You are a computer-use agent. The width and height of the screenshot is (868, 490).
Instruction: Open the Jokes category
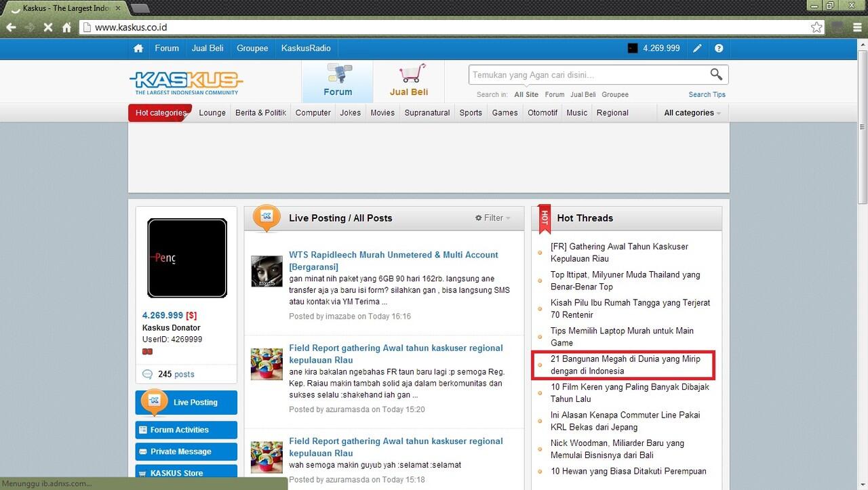(351, 113)
